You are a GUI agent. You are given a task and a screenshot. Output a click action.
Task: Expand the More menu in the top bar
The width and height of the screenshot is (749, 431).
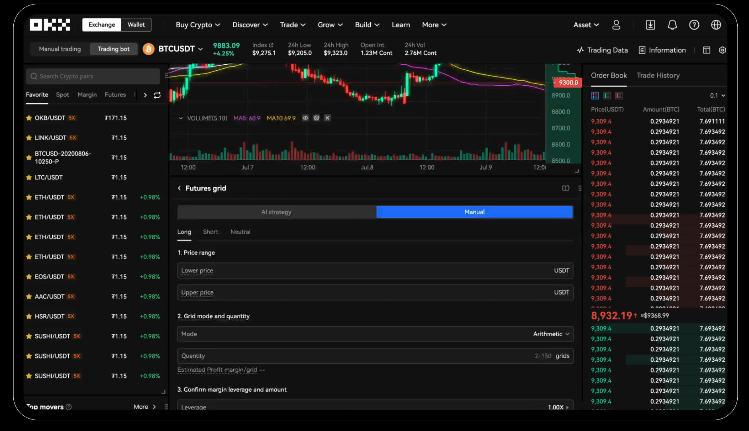pyautogui.click(x=434, y=25)
